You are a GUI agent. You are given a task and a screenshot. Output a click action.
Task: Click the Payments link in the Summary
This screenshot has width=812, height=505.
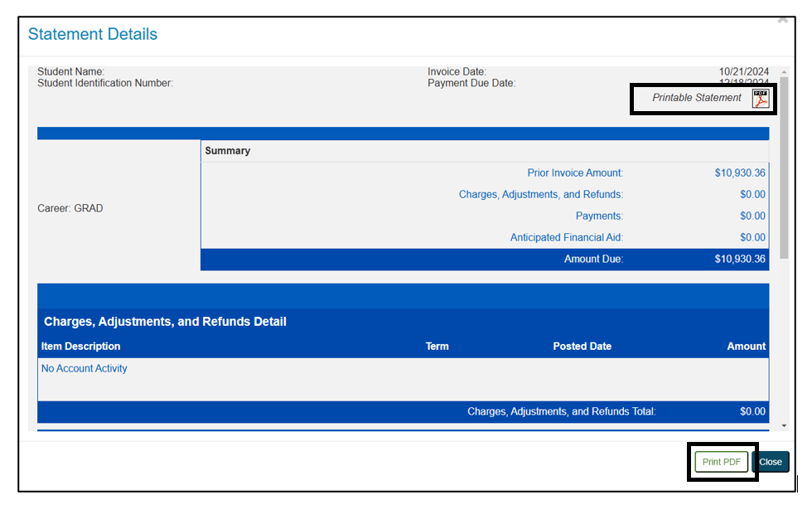click(x=602, y=216)
